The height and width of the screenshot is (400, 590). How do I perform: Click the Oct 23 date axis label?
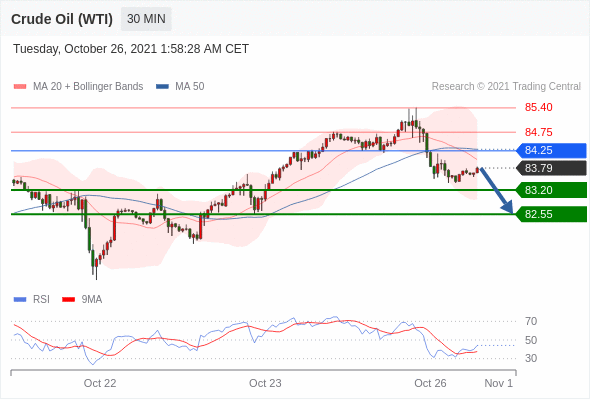265,383
